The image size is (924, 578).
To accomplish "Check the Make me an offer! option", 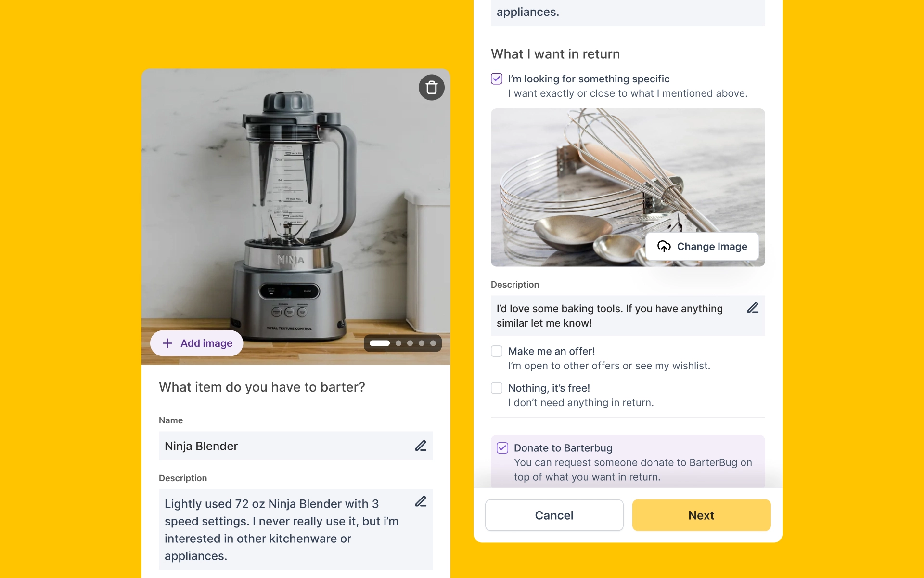I will coord(497,351).
